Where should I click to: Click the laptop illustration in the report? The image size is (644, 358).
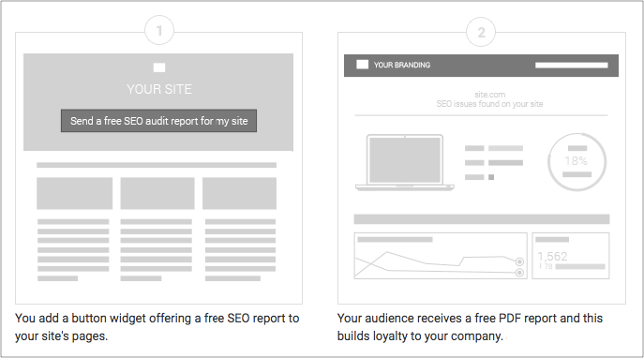click(x=405, y=162)
